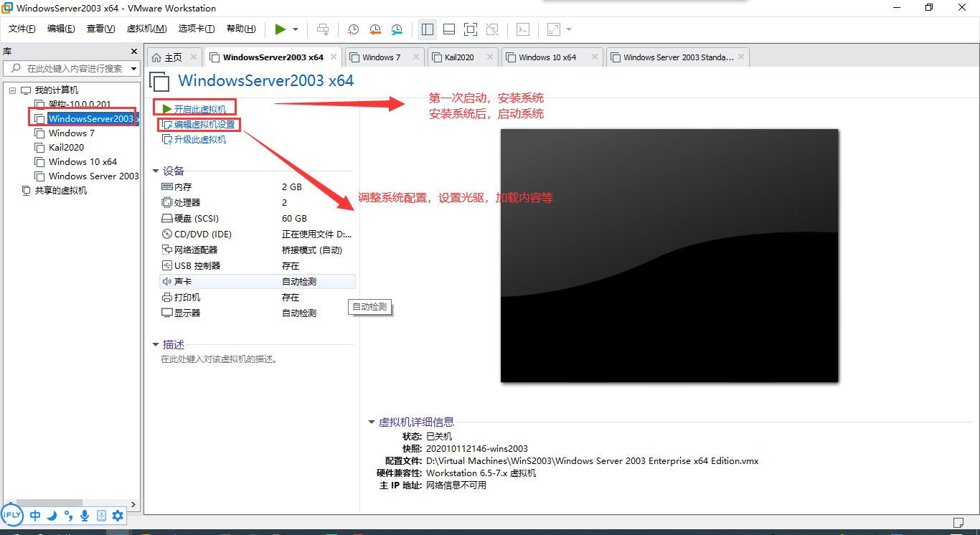This screenshot has width=980, height=535.
Task: Close the WindowsServer2003 x64 tab
Action: click(334, 57)
